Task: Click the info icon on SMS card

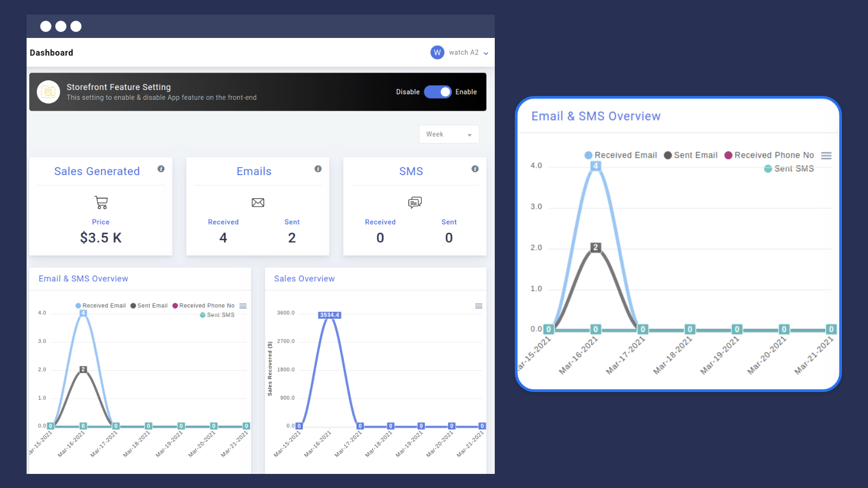Action: (475, 169)
